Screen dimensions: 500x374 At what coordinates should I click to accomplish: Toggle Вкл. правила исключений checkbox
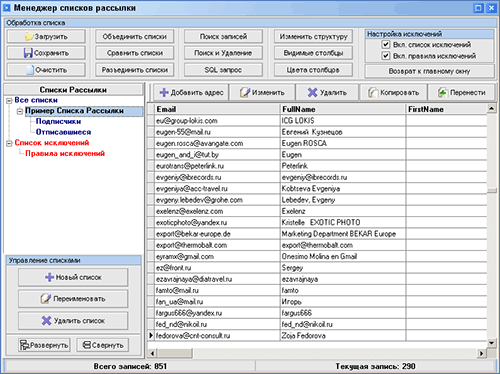[386, 55]
